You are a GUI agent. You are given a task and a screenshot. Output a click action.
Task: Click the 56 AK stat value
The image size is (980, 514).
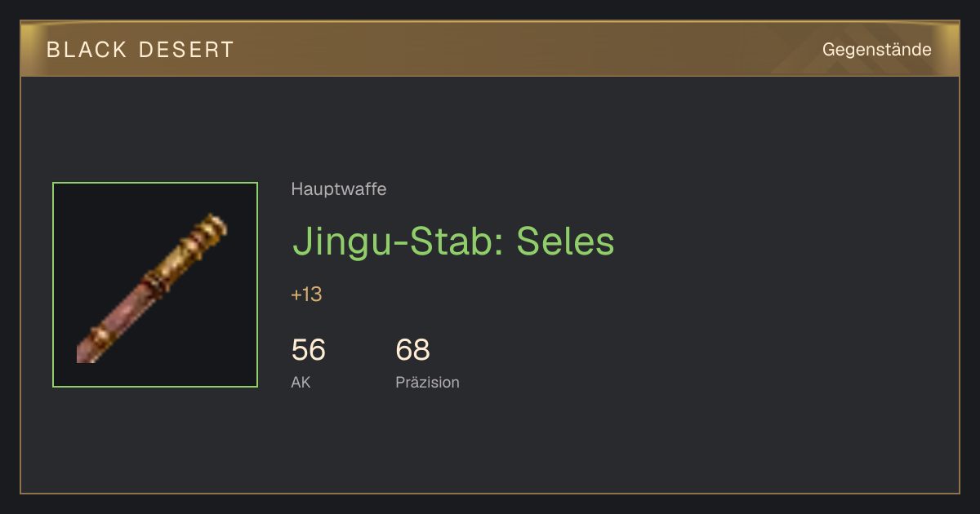click(308, 350)
